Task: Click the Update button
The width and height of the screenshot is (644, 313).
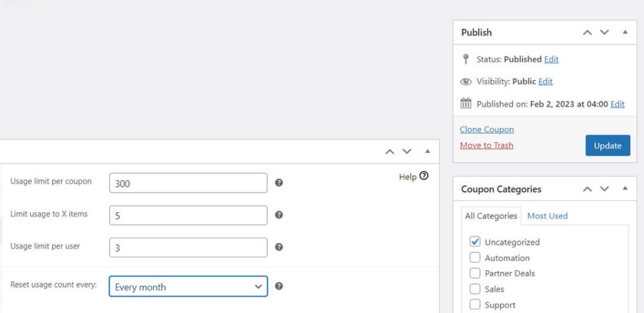Action: pos(608,145)
